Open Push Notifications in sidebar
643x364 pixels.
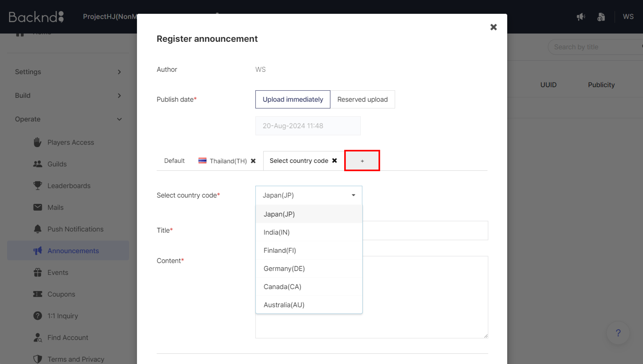(68, 229)
